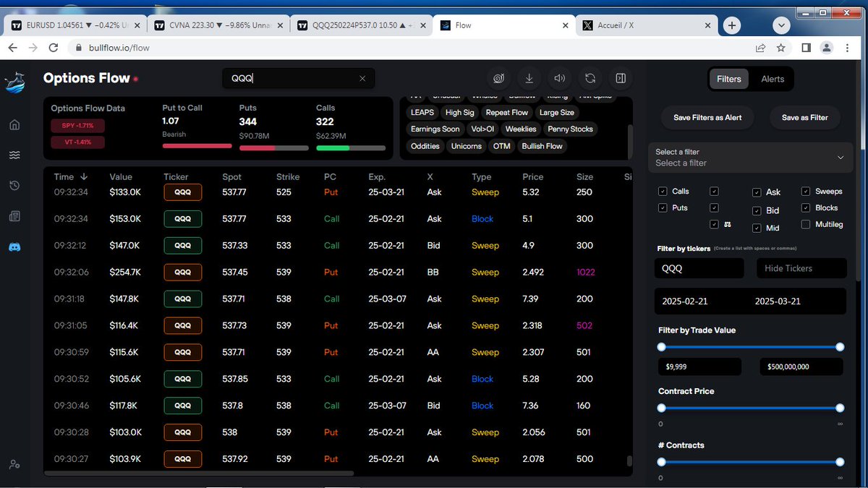Select the LEAPS quick filter tag

point(422,113)
